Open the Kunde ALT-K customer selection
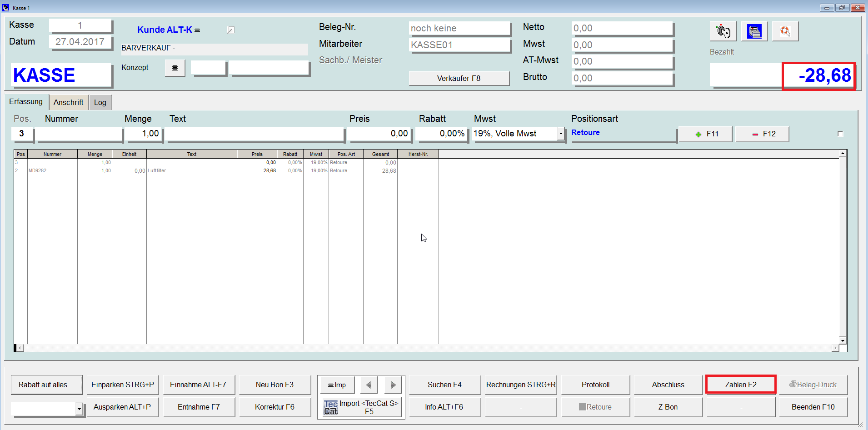This screenshot has width=868, height=430. click(x=169, y=30)
